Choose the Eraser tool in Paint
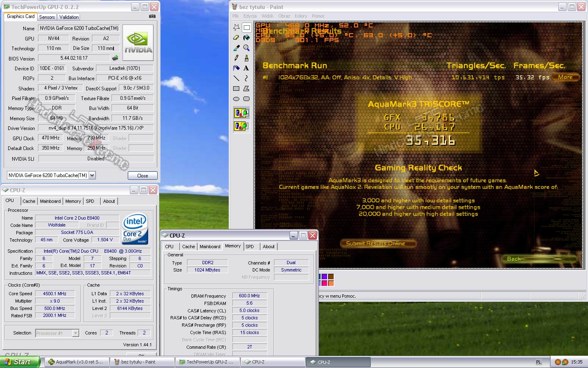Viewport: 588px width, 368px height. 236,38
